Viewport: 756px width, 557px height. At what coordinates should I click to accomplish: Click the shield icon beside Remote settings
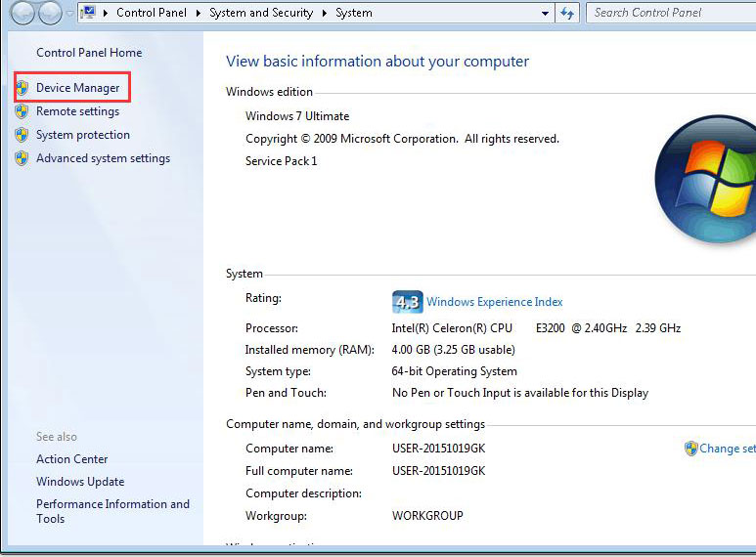[x=22, y=111]
